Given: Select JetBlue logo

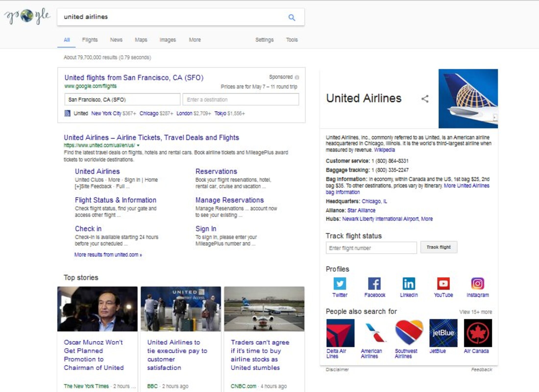Looking at the screenshot, I should [x=443, y=333].
